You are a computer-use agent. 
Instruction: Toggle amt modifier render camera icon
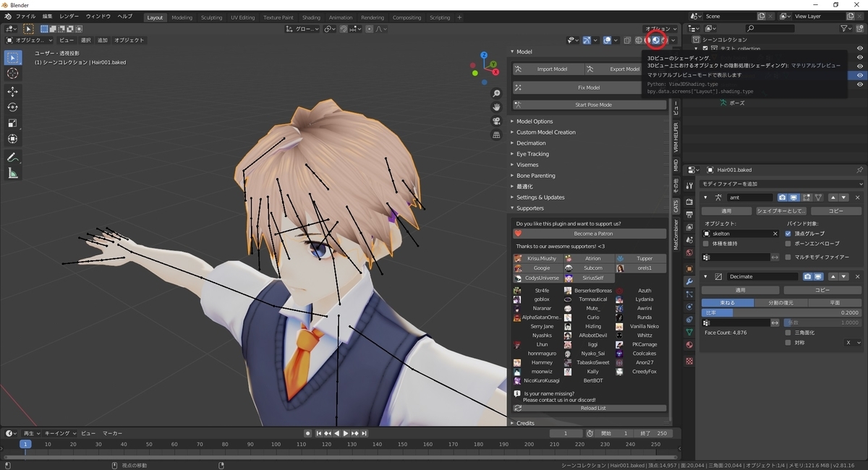(782, 197)
